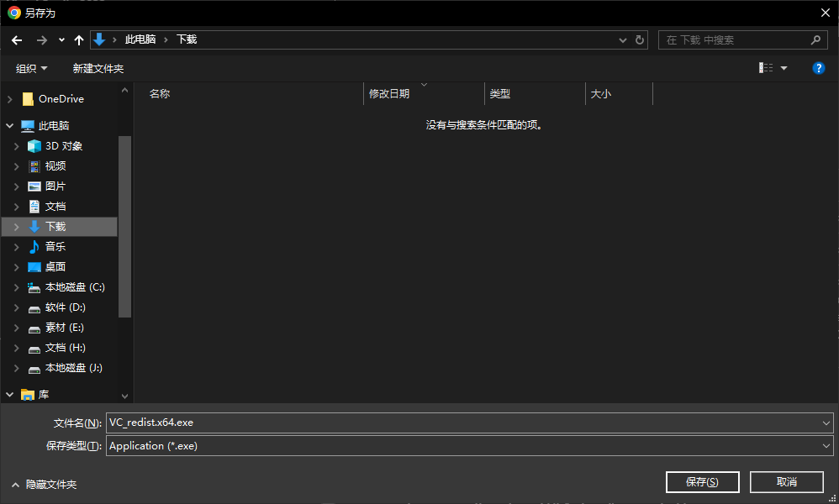Viewport: 839px width, 504px height.
Task: Open the 组织 menu
Action: [32, 68]
